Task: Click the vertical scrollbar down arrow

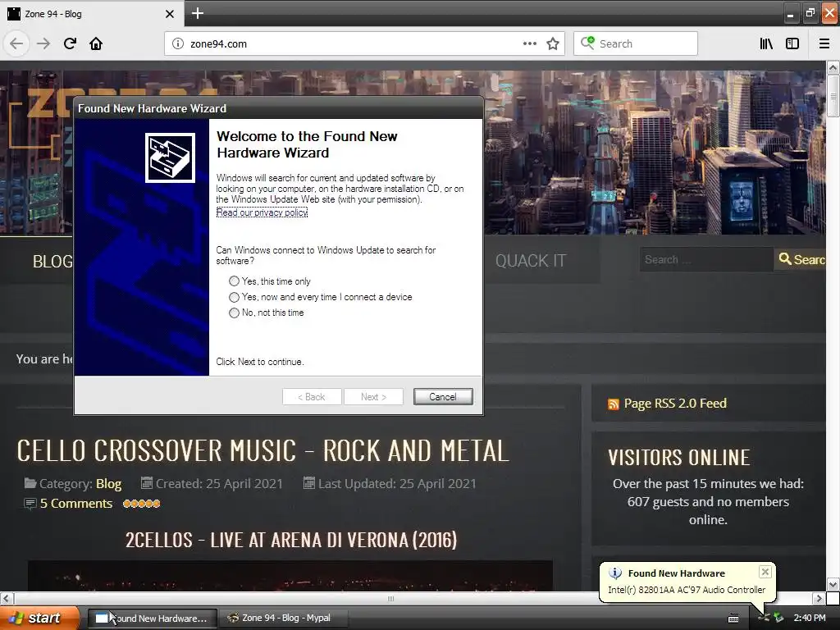Action: [x=833, y=584]
